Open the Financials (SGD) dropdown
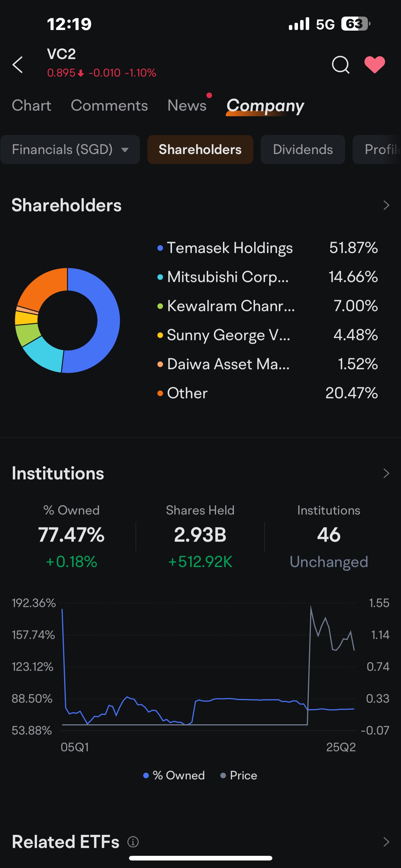401x868 pixels. coord(70,150)
